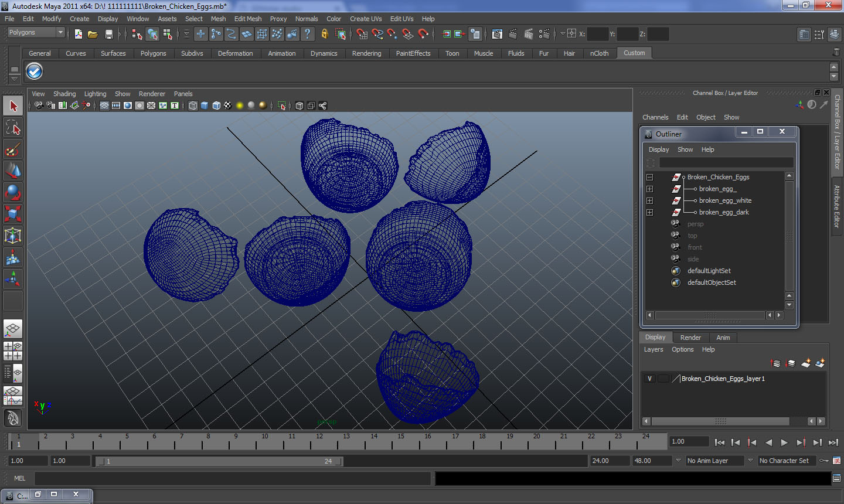Switch to the Rendering shelf tab
This screenshot has width=844, height=504.
click(366, 53)
